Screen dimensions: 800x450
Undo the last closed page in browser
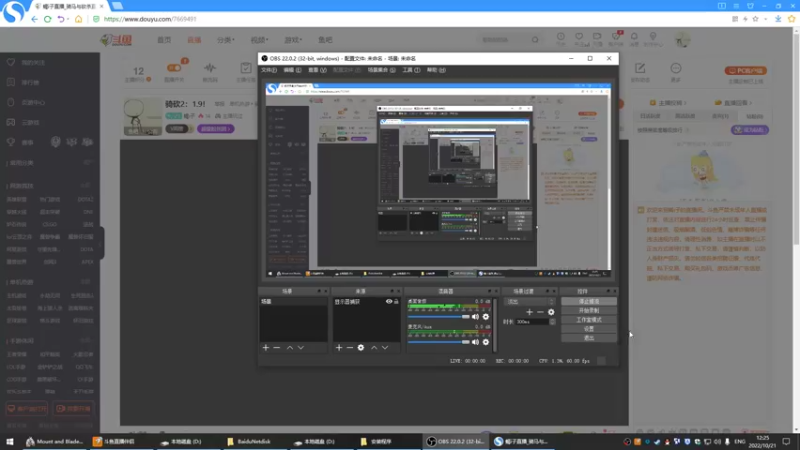61,19
